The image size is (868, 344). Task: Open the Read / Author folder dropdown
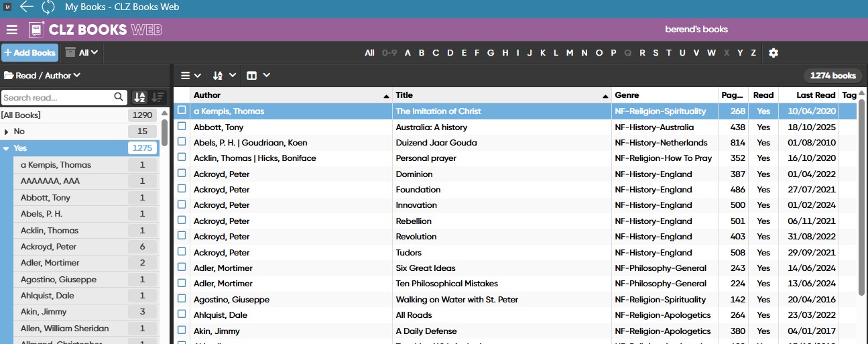tap(42, 76)
